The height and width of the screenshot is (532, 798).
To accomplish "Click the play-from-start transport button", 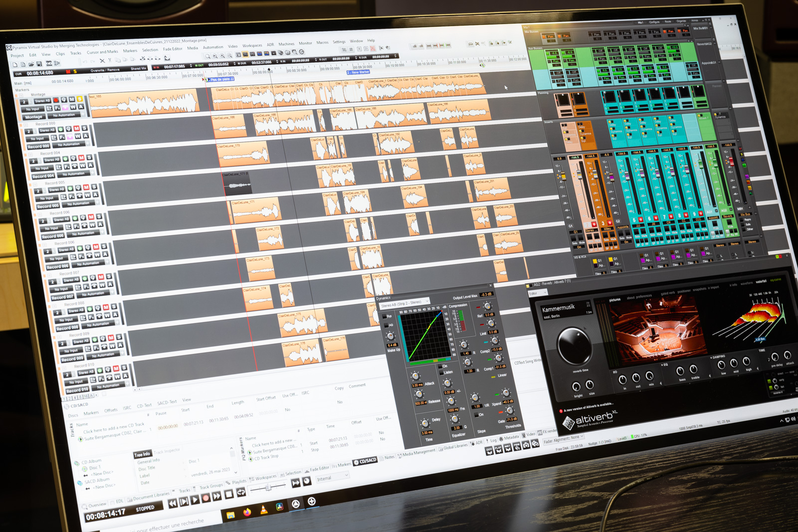I will pos(184,502).
